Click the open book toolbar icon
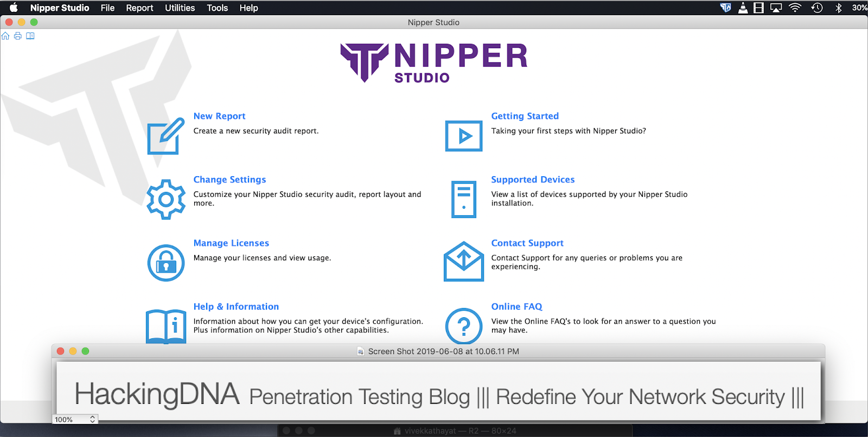The image size is (868, 437). pos(30,36)
